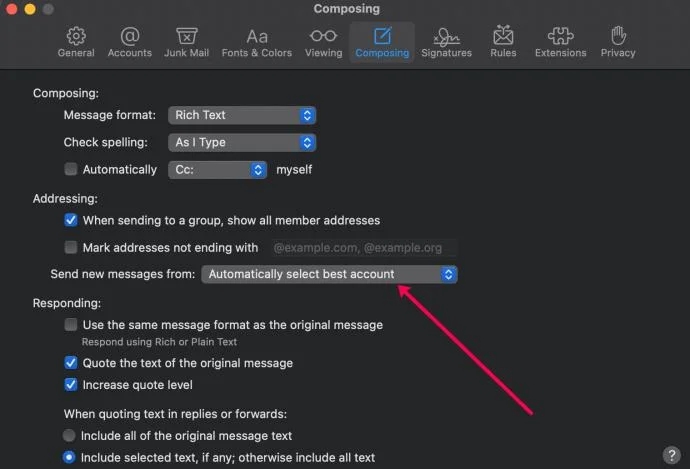The height and width of the screenshot is (469, 690).
Task: Open the Junk Mail bin icon
Action: pos(187,37)
